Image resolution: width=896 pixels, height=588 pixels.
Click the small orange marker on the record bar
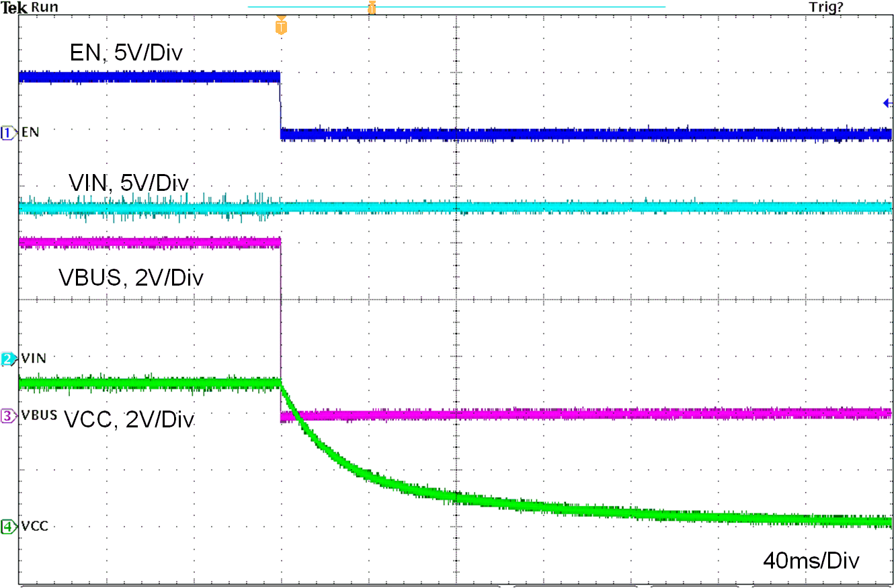372,7
